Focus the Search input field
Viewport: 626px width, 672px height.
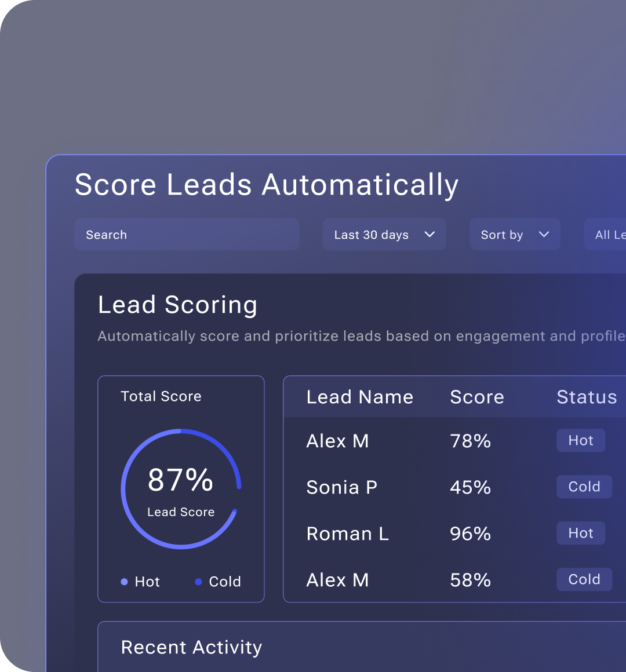click(x=187, y=235)
